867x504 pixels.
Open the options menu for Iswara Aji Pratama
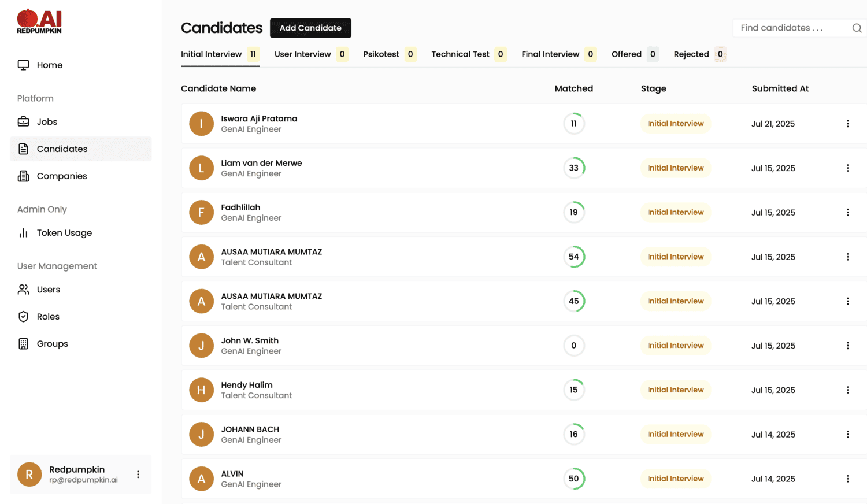(848, 123)
